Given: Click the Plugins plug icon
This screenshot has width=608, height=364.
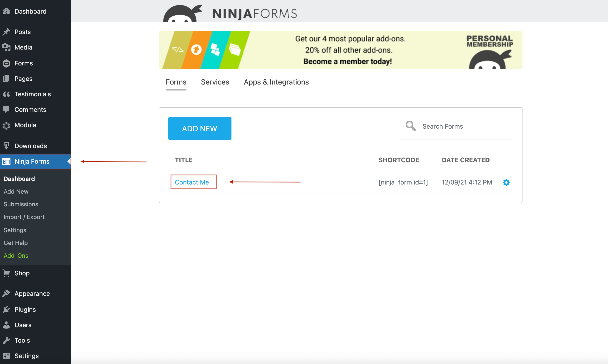Looking at the screenshot, I should [7, 309].
